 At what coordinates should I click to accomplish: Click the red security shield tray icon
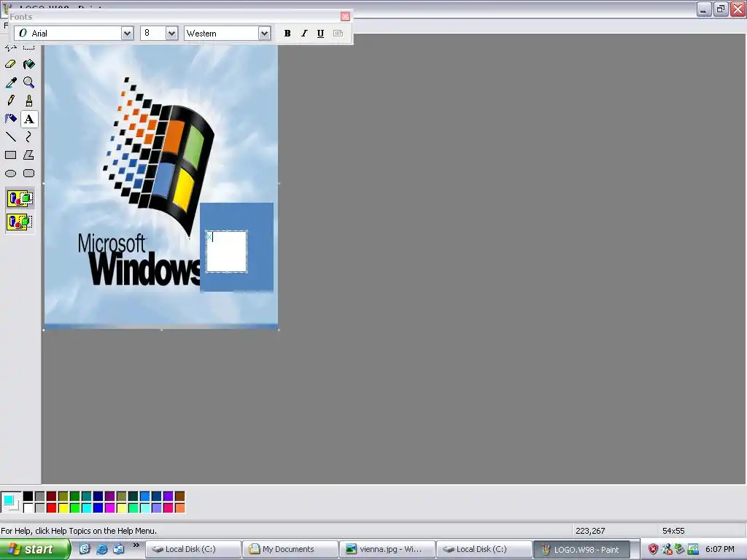coord(653,549)
